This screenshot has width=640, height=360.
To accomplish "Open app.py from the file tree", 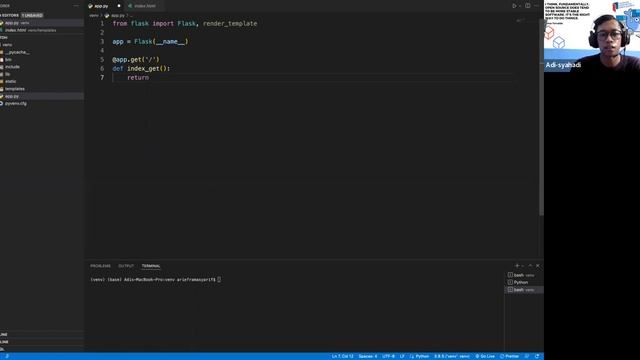I will (42, 96).
